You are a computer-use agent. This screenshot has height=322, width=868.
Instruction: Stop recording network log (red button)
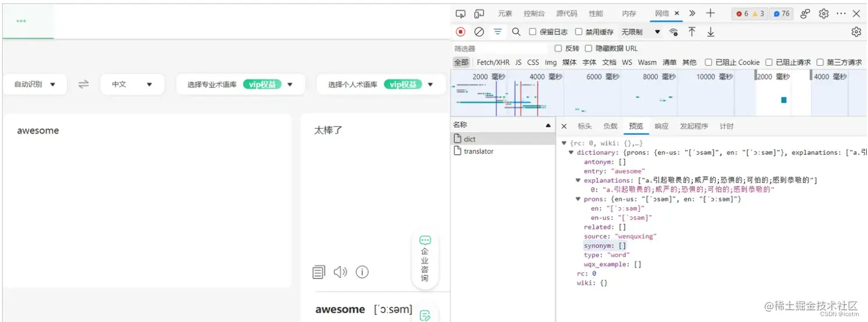(x=461, y=32)
